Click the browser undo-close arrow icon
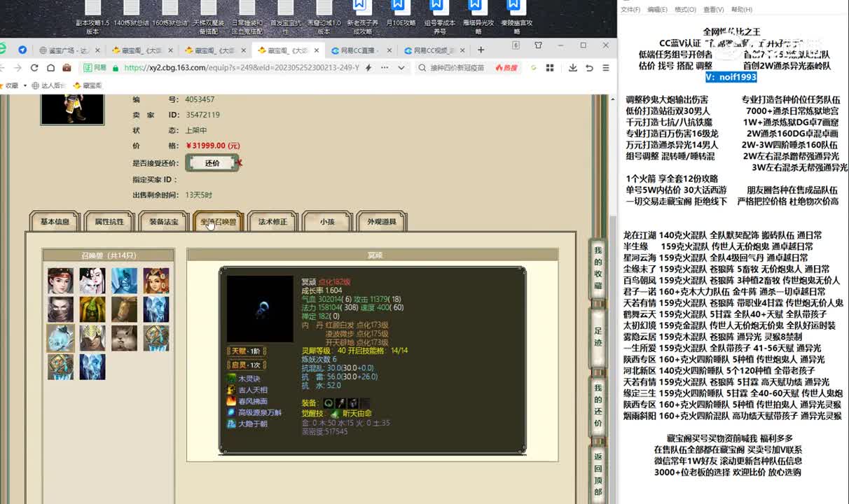 (589, 68)
